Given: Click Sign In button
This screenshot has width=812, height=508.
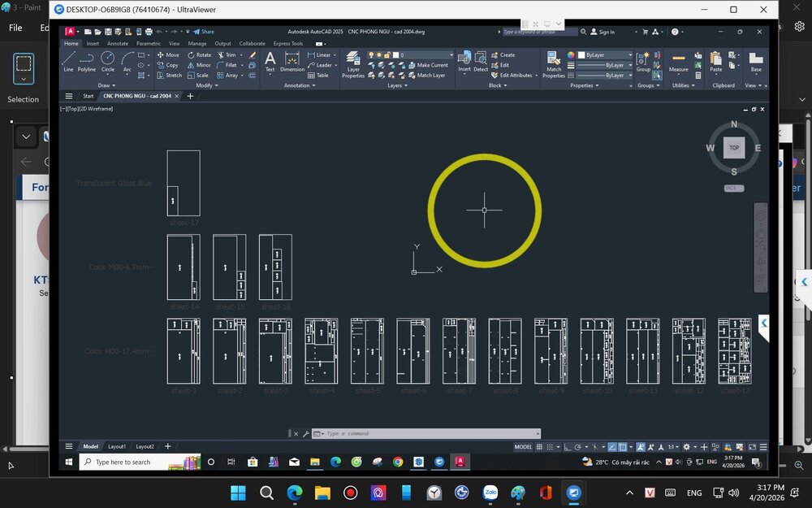Looking at the screenshot, I should pyautogui.click(x=603, y=32).
